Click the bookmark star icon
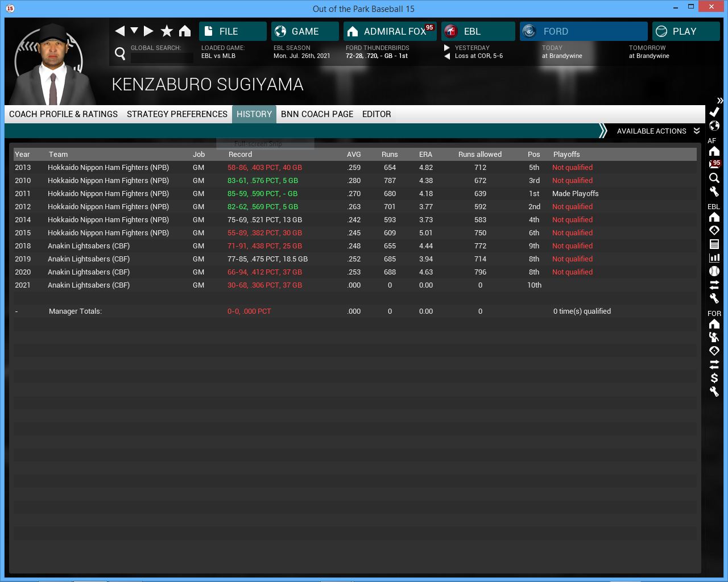The width and height of the screenshot is (728, 582). pyautogui.click(x=167, y=31)
